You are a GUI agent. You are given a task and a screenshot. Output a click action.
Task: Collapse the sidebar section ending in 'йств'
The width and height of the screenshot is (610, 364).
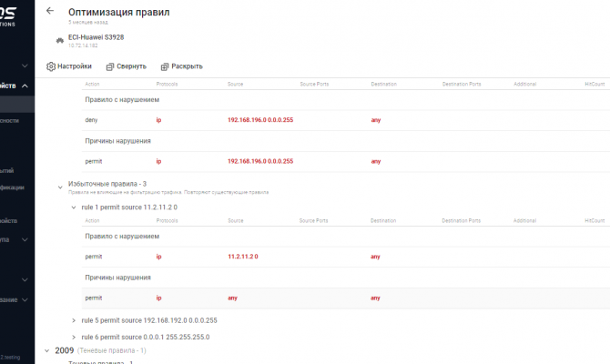pos(25,86)
